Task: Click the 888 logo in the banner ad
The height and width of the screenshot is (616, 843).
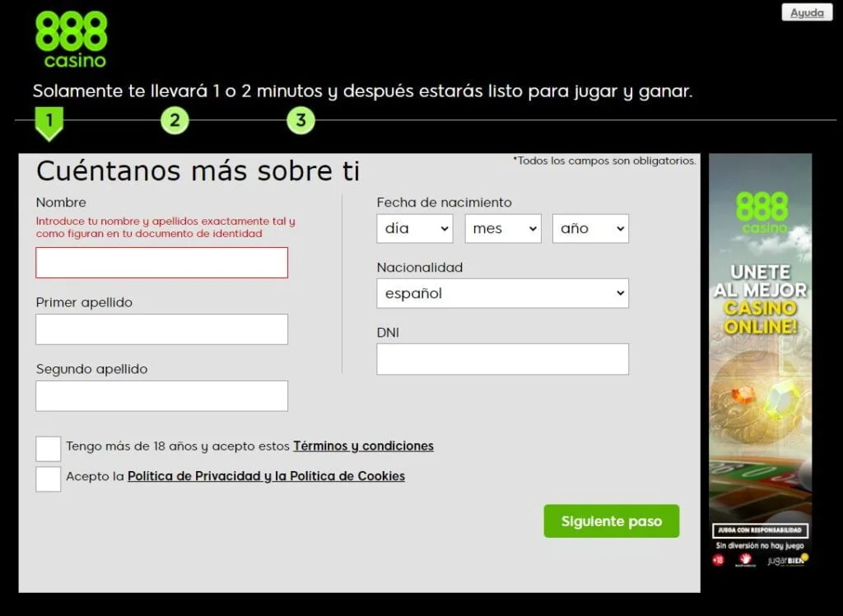Action: coord(761,212)
